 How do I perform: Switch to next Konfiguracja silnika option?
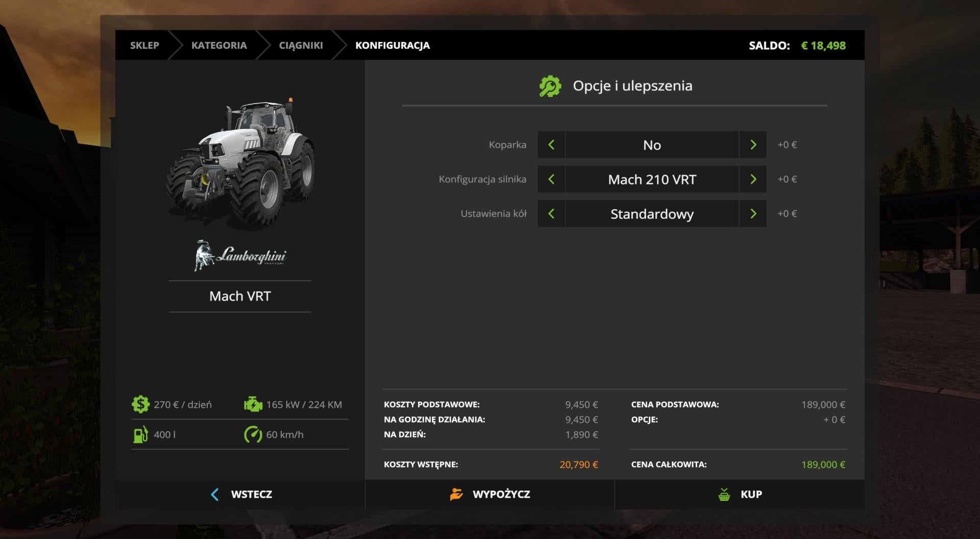(753, 179)
